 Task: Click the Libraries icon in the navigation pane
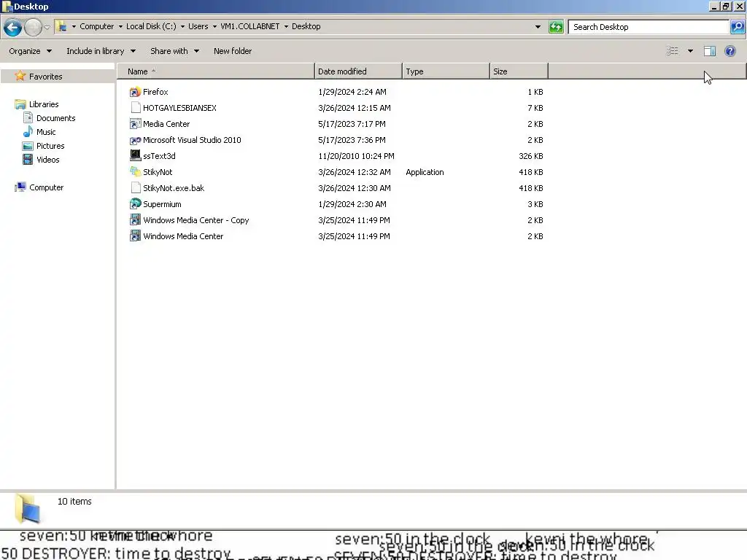pyautogui.click(x=20, y=104)
